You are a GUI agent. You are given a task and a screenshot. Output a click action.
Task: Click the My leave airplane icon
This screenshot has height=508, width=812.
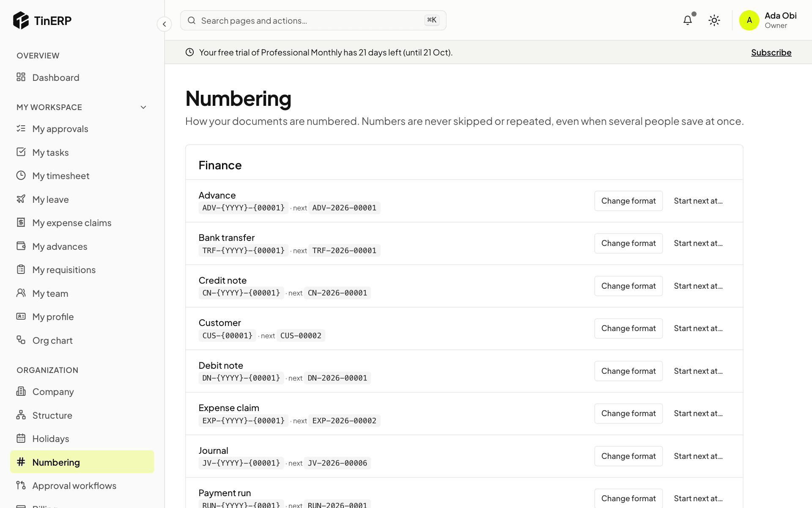pos(21,199)
